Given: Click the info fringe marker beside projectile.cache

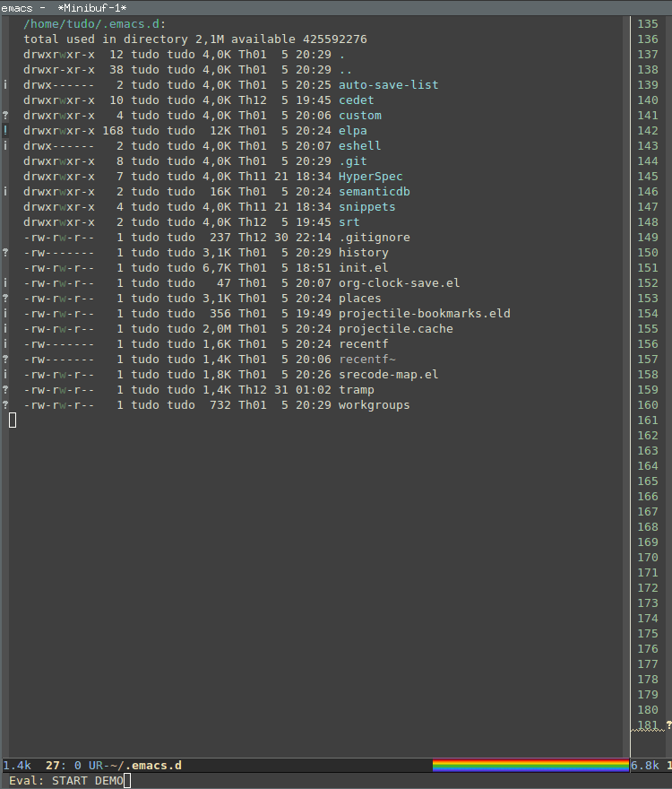Looking at the screenshot, I should point(5,328).
